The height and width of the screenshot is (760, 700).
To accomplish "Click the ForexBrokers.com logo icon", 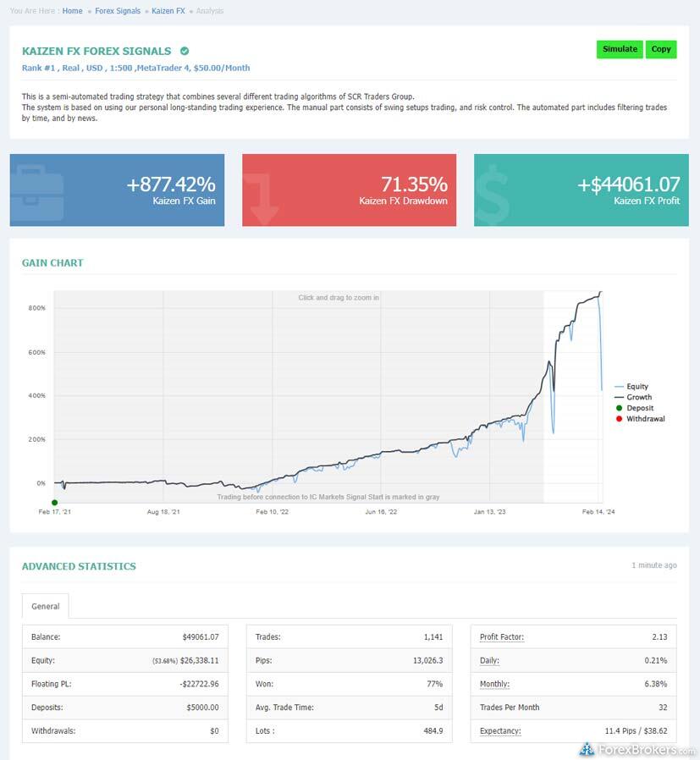I will point(587,749).
